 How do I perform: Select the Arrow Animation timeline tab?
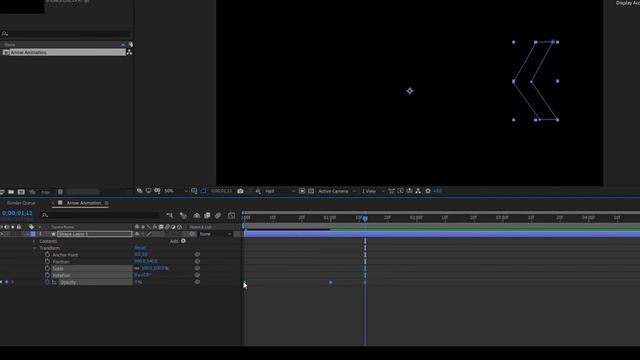[84, 203]
